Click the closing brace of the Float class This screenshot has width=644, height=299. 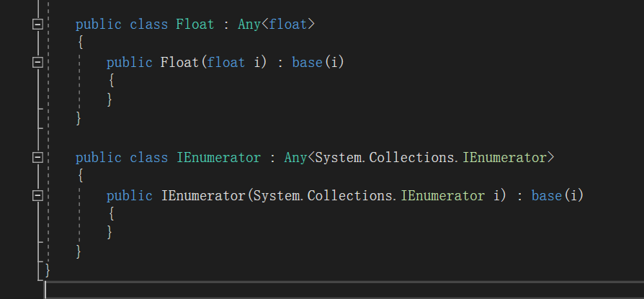click(79, 118)
